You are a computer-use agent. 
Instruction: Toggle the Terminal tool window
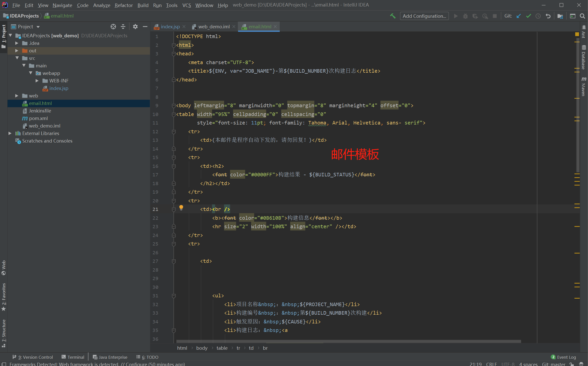pos(73,357)
